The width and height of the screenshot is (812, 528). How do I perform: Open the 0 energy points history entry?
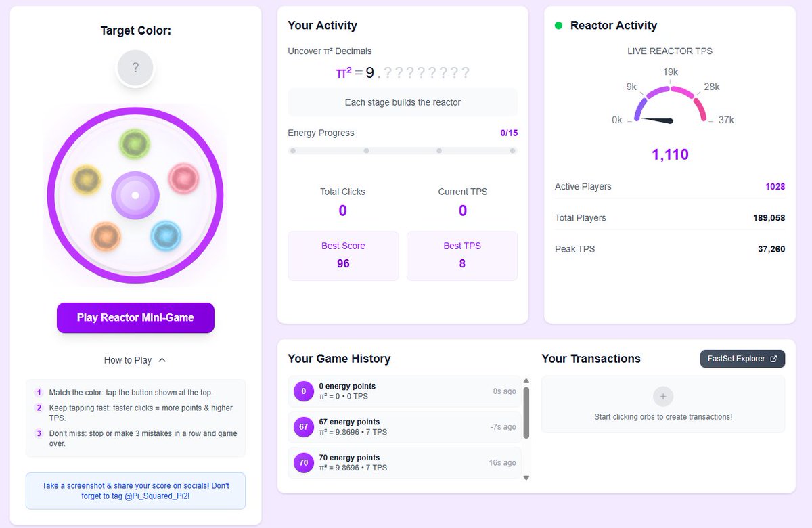(405, 391)
